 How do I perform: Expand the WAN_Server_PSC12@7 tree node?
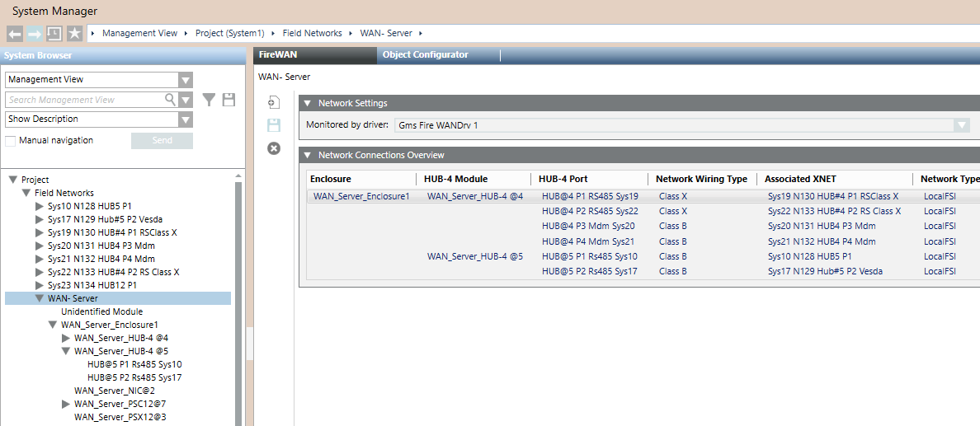(x=67, y=404)
